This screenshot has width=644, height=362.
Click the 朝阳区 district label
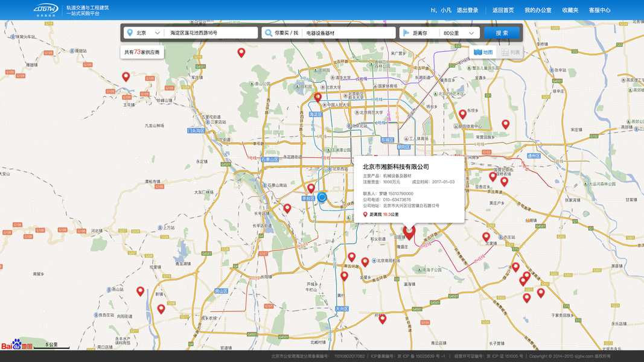tap(403, 147)
